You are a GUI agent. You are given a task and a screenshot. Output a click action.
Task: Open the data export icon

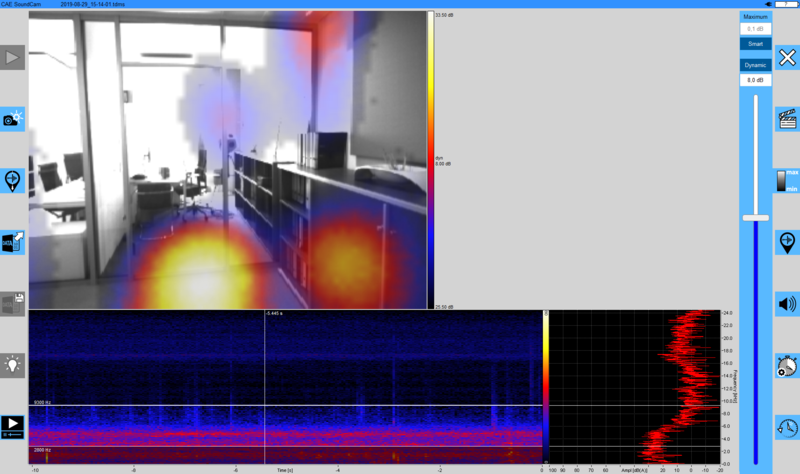coord(12,241)
